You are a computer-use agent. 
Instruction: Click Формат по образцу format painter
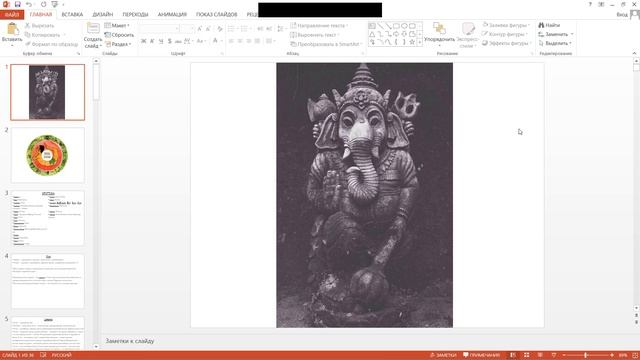pyautogui.click(x=51, y=44)
